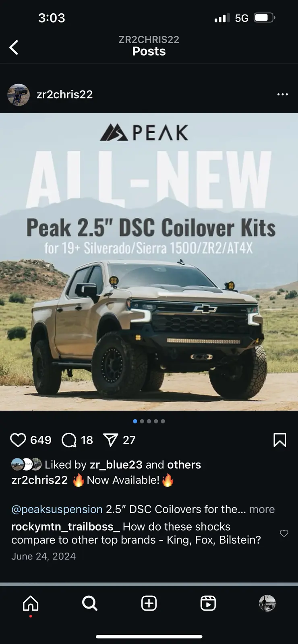Like the post with the heart icon
Screen dimensions: 298x644
[x=18, y=440]
